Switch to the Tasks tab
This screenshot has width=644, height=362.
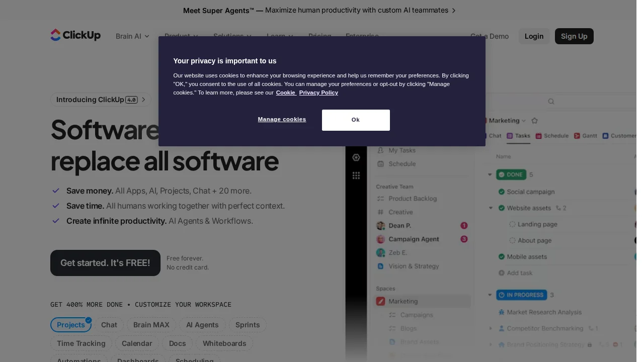[x=518, y=136]
